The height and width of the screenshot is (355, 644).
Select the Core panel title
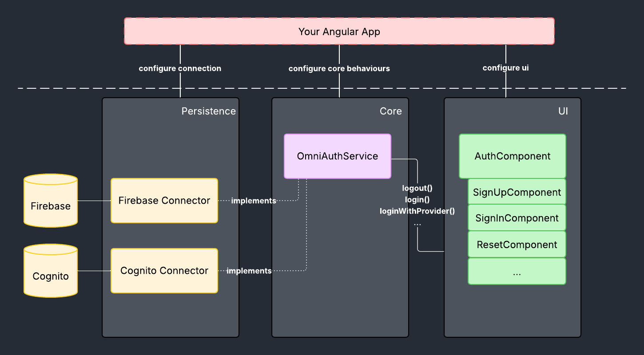[390, 111]
